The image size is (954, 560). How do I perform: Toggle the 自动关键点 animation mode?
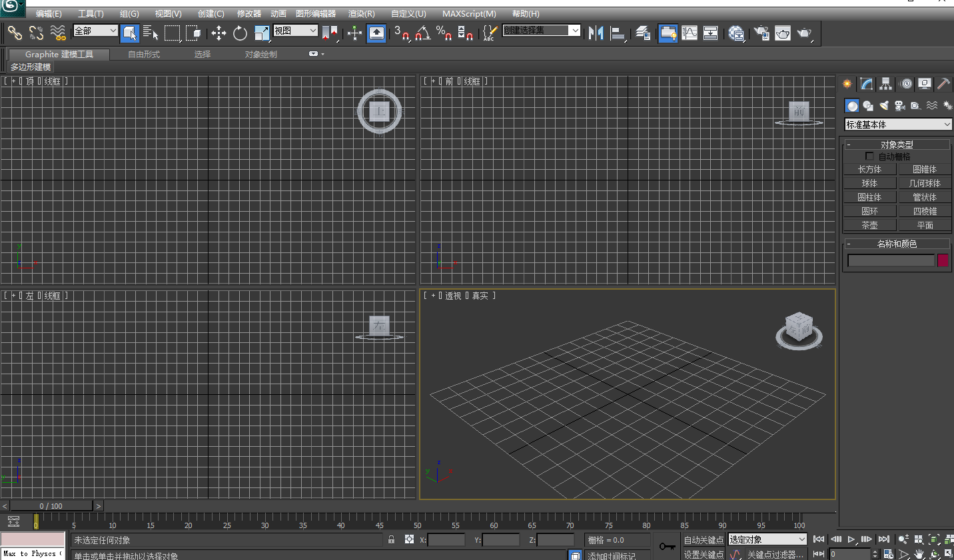tap(703, 539)
